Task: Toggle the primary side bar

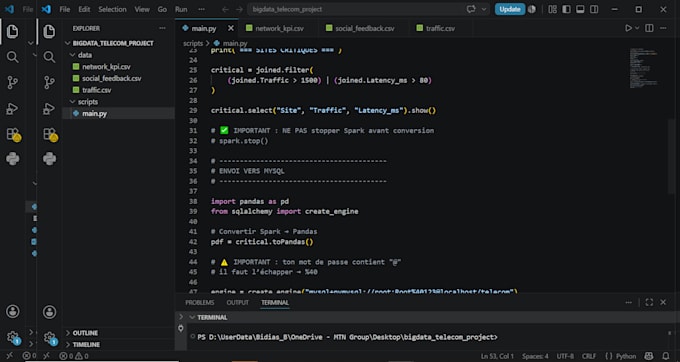Action: pyautogui.click(x=566, y=9)
